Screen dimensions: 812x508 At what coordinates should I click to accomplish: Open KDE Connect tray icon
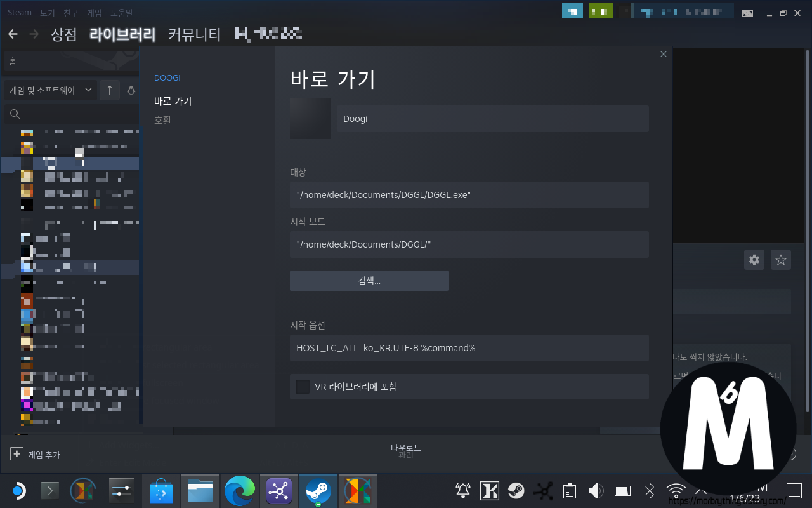click(x=543, y=490)
